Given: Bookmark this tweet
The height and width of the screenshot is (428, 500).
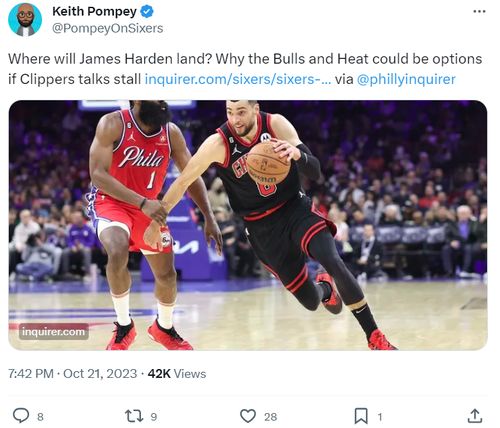Looking at the screenshot, I should pyautogui.click(x=361, y=416).
